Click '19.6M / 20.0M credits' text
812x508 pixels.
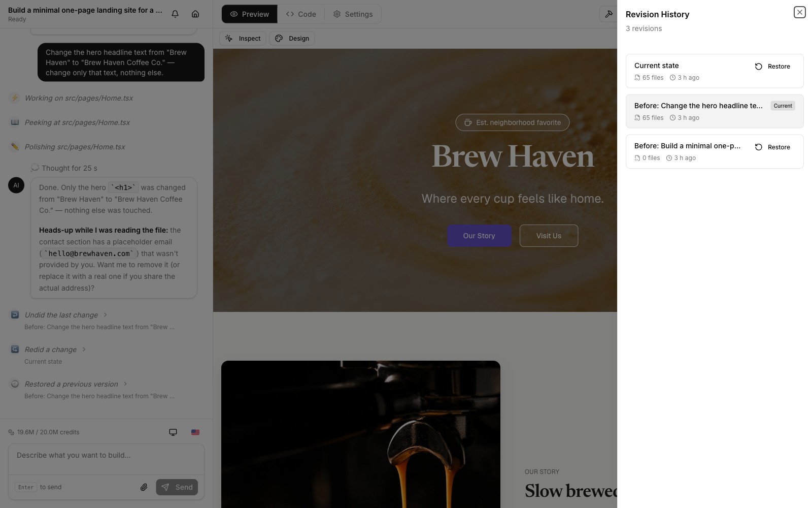[x=48, y=432]
